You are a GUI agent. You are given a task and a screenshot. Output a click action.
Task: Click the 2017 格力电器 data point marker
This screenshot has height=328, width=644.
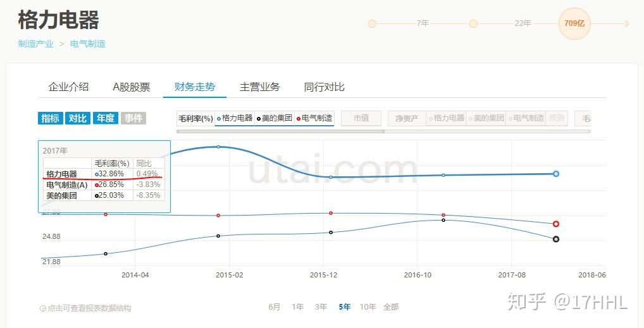pos(555,174)
